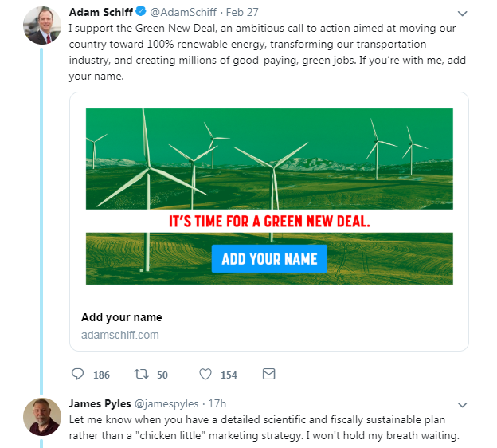Click Adam Schiff's verified badge

(x=140, y=13)
